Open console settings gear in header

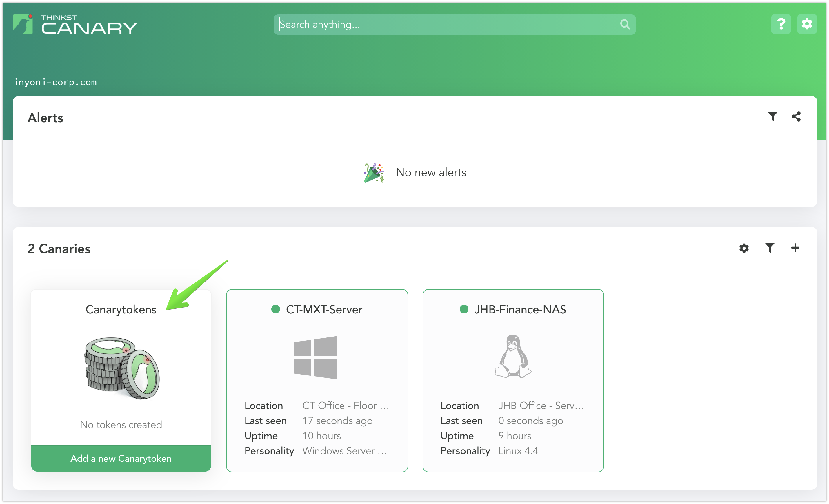tap(807, 24)
